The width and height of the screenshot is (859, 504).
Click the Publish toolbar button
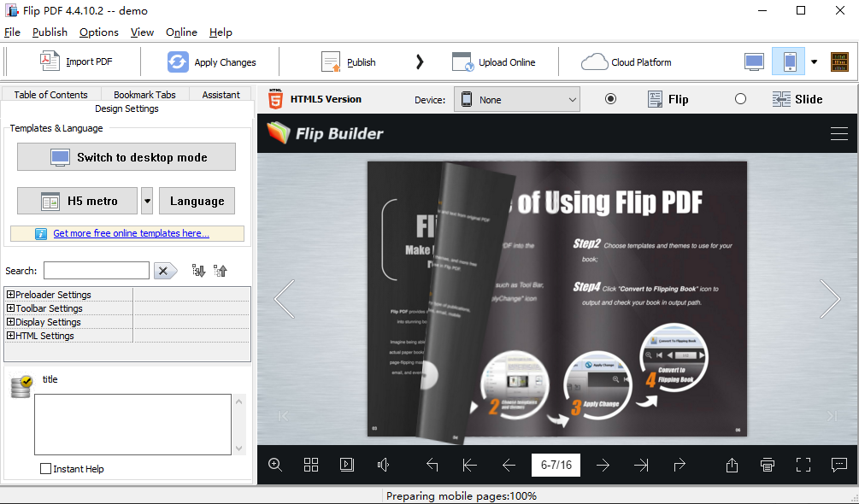click(x=349, y=62)
